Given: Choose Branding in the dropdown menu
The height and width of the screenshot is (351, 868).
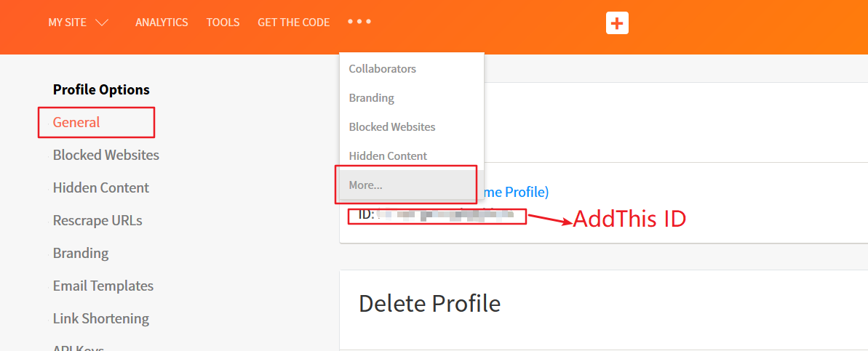Looking at the screenshot, I should click(371, 98).
